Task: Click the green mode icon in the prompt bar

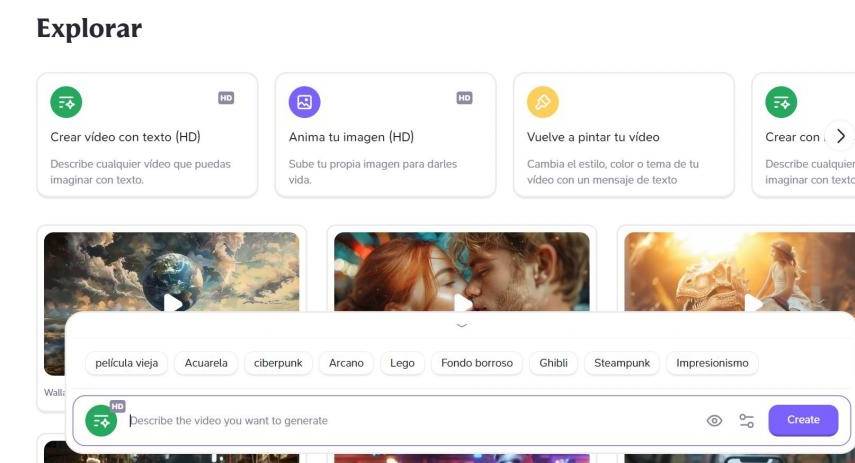Action: [101, 421]
